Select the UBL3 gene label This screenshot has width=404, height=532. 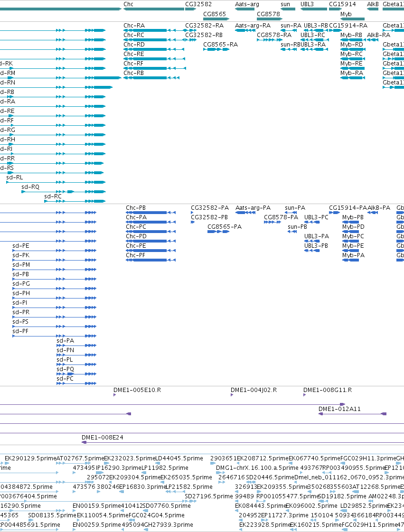click(x=307, y=4)
